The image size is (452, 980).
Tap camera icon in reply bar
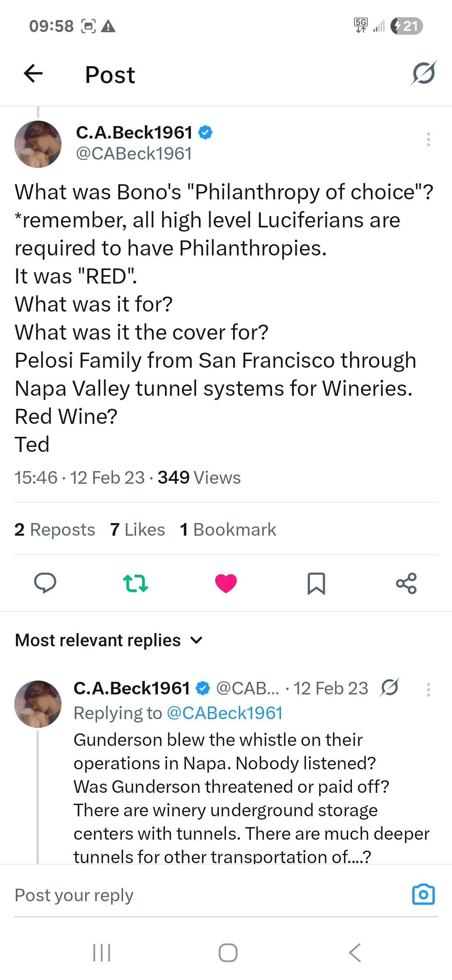[424, 895]
